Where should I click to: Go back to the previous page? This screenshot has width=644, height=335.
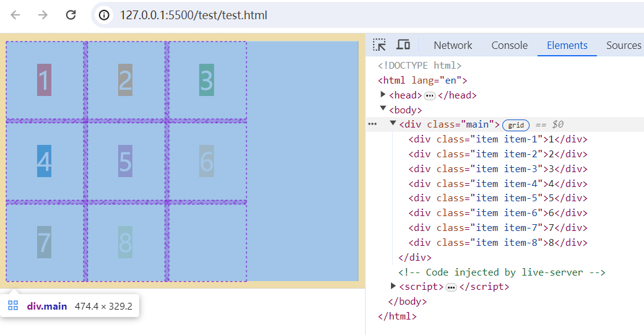tap(15, 15)
